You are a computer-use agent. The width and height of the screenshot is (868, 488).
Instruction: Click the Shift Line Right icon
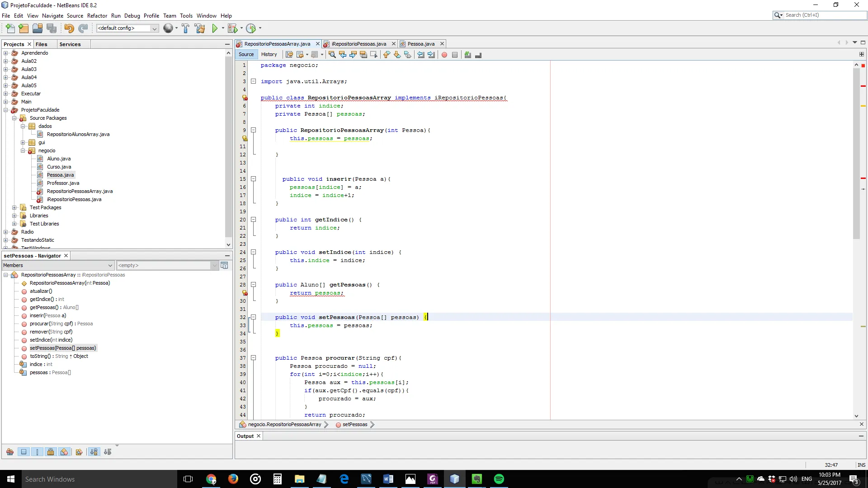(x=431, y=55)
